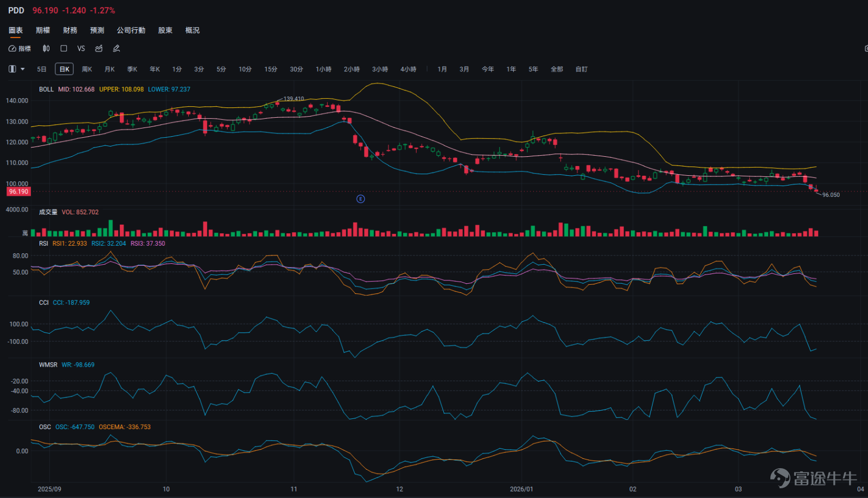Click the RSI3: 37.350 value
The width and height of the screenshot is (868, 498).
tap(148, 244)
